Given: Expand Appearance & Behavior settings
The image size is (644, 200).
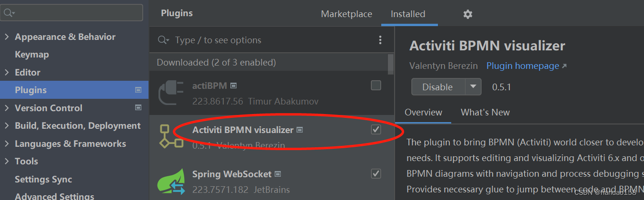Looking at the screenshot, I should coord(7,37).
